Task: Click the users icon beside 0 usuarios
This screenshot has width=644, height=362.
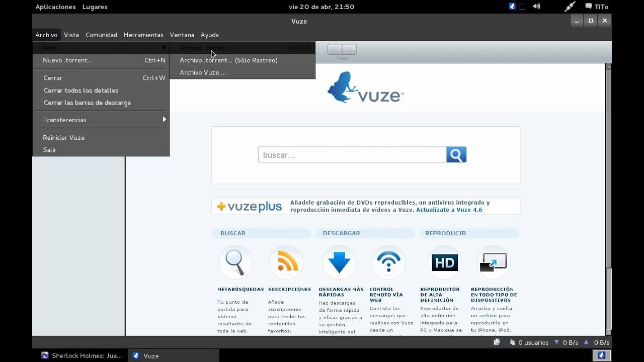Action: (513, 342)
